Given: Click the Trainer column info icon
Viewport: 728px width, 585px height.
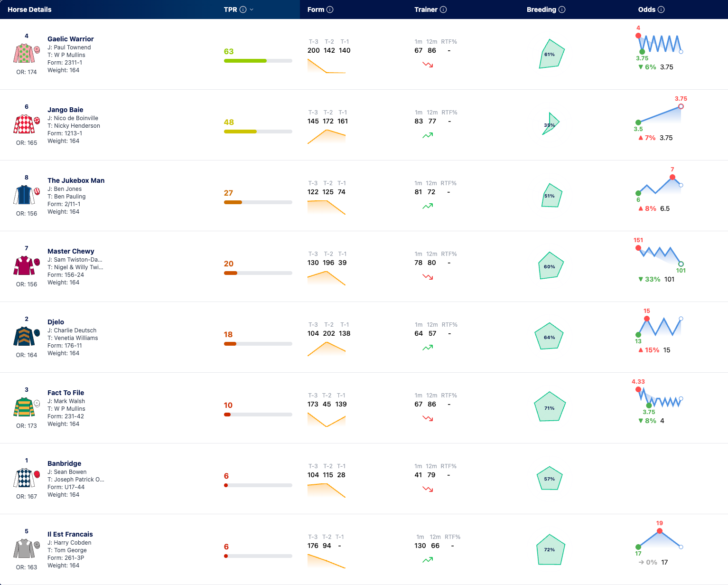Looking at the screenshot, I should click(443, 9).
